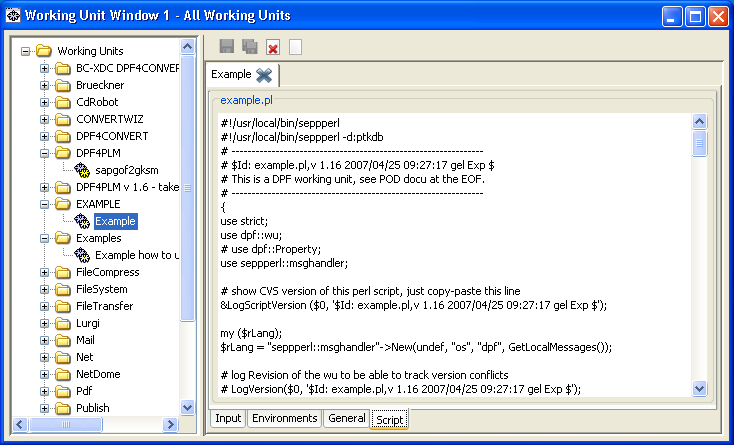734x445 pixels.
Task: Switch to the General tab
Action: click(x=346, y=418)
